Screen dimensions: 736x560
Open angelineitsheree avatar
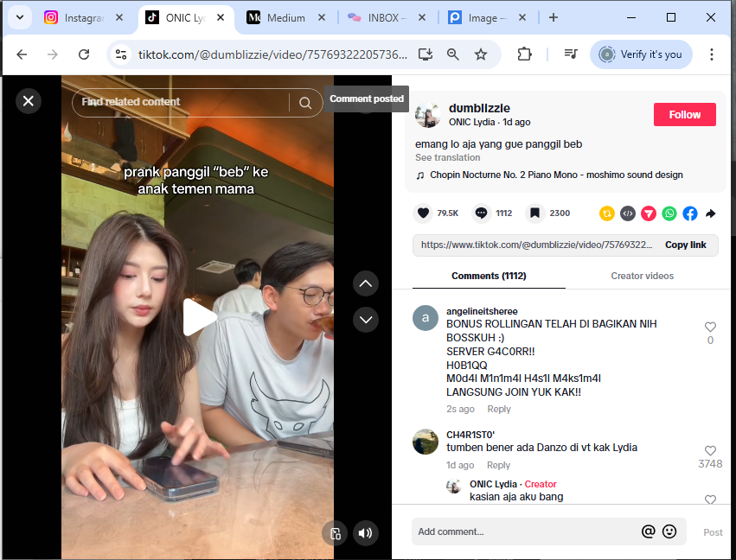[426, 318]
